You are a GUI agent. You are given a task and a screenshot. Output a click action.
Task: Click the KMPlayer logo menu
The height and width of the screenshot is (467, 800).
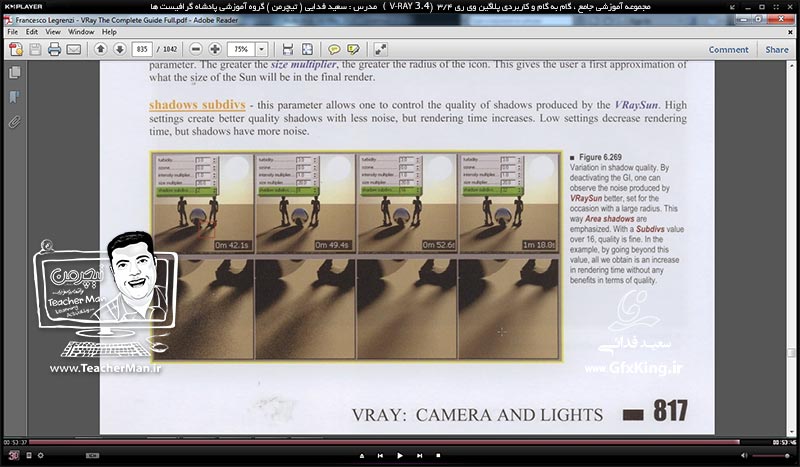point(23,7)
